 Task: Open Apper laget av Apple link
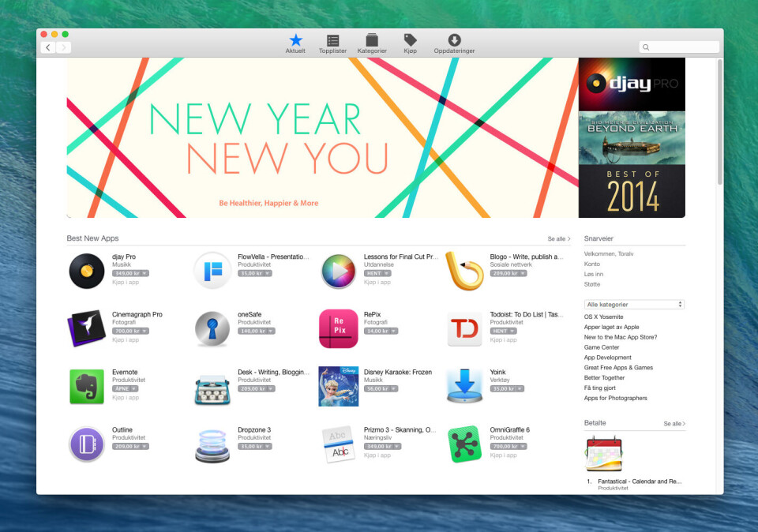611,327
